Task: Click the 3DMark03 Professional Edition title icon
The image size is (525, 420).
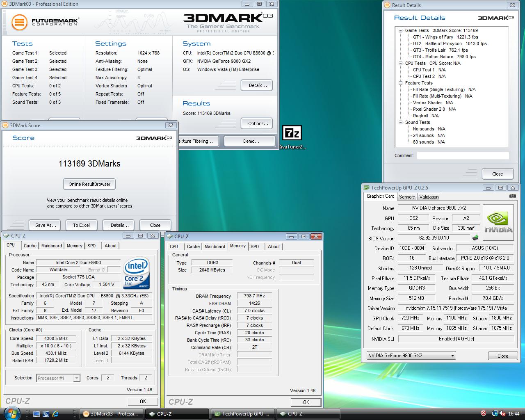Action: pyautogui.click(x=5, y=4)
